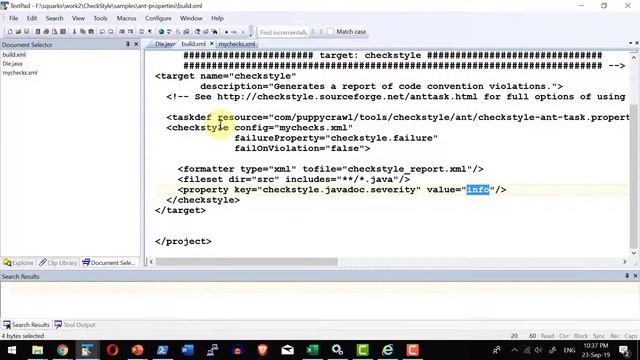
Task: Click the sort lines toolbar icon
Action: (178, 31)
